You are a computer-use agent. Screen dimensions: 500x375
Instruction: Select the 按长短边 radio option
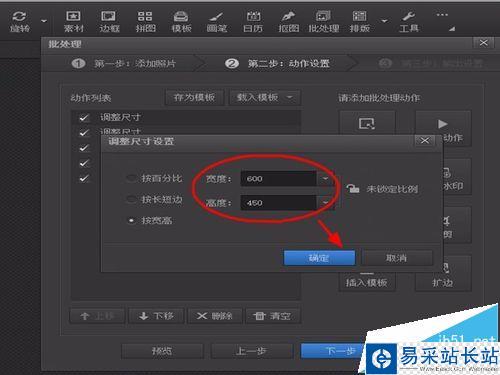(155, 199)
